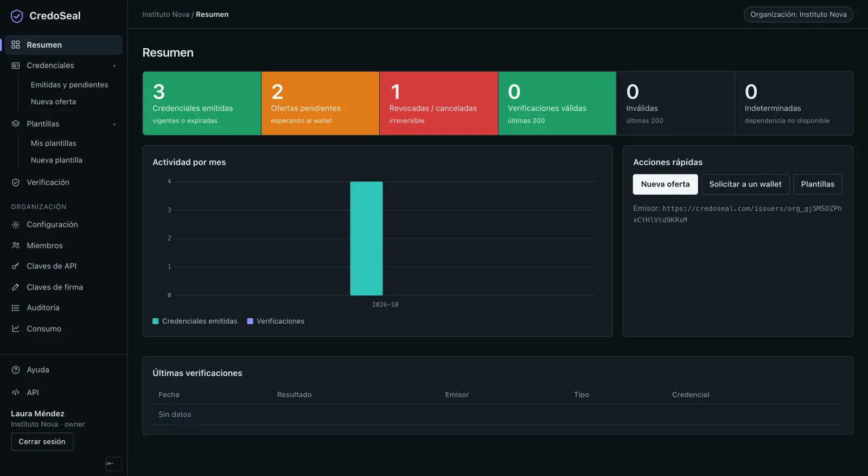The image size is (868, 476).
Task: Click Solicitar a un wallet button
Action: point(745,184)
